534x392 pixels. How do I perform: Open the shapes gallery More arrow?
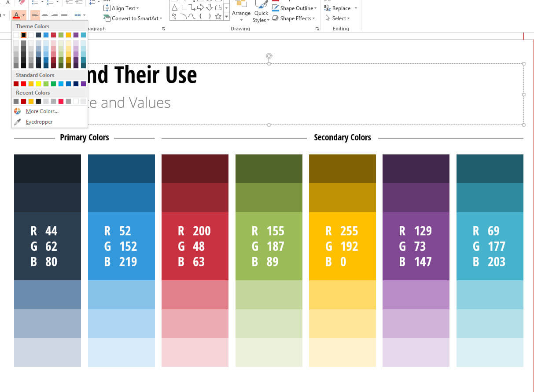[226, 17]
